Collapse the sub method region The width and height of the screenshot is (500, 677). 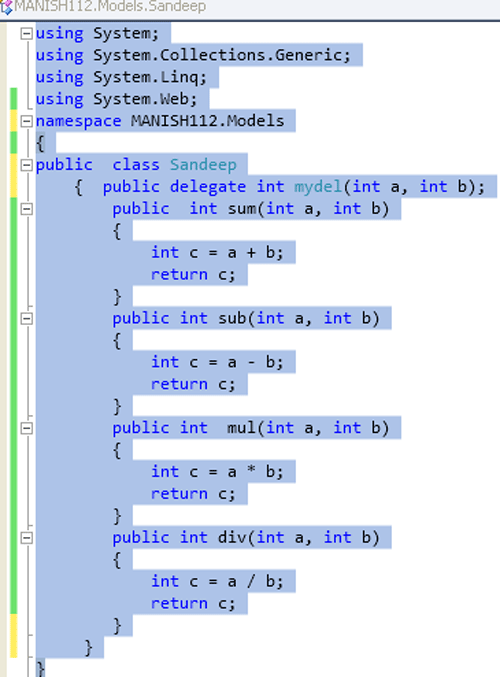pyautogui.click(x=27, y=319)
